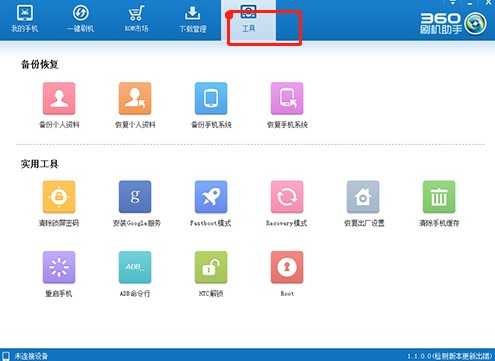Click 未连接设备 status text

tap(31, 356)
